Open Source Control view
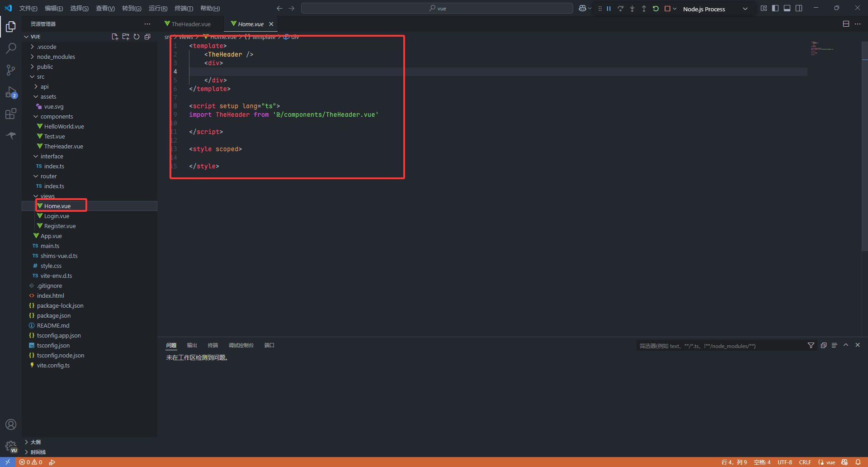Image resolution: width=868 pixels, height=467 pixels. (11, 70)
